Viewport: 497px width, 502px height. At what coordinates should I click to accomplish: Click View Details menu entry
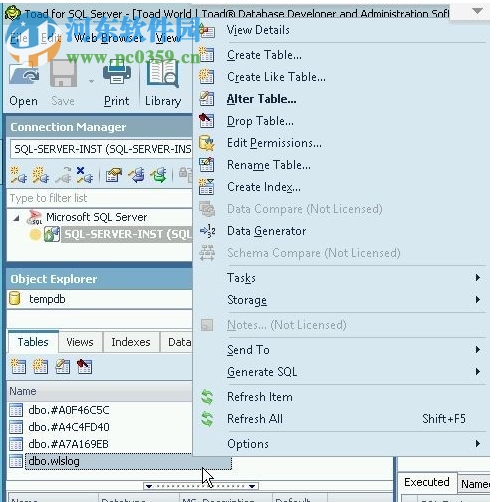coord(258,30)
